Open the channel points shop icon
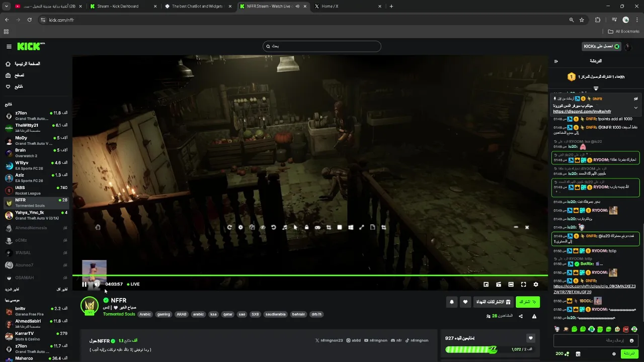This screenshot has height=362, width=644. click(578, 354)
